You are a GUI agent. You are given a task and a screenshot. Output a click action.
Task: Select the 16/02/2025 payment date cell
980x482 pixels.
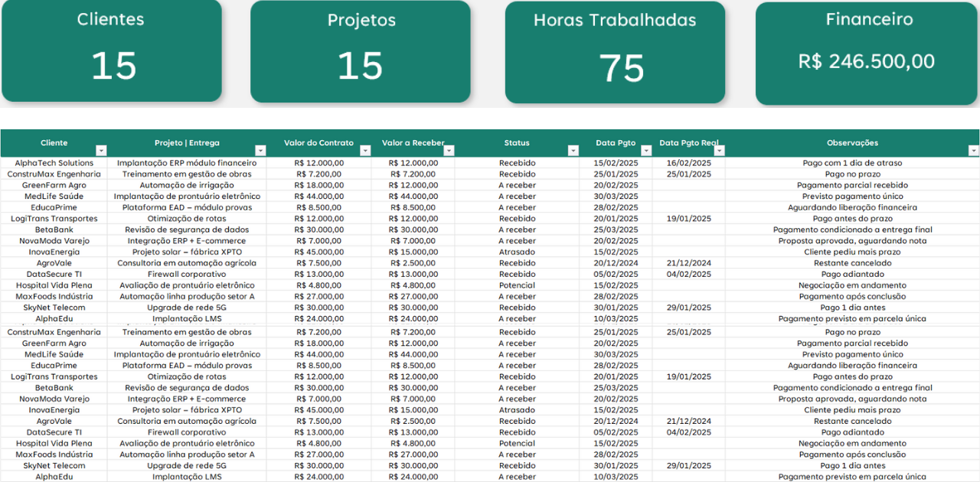tap(689, 163)
